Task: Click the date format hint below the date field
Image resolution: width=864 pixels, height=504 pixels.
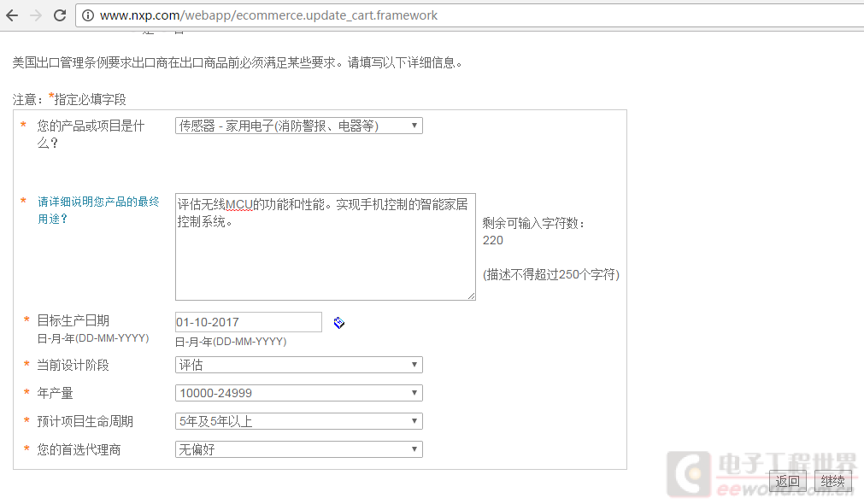Action: pos(231,342)
